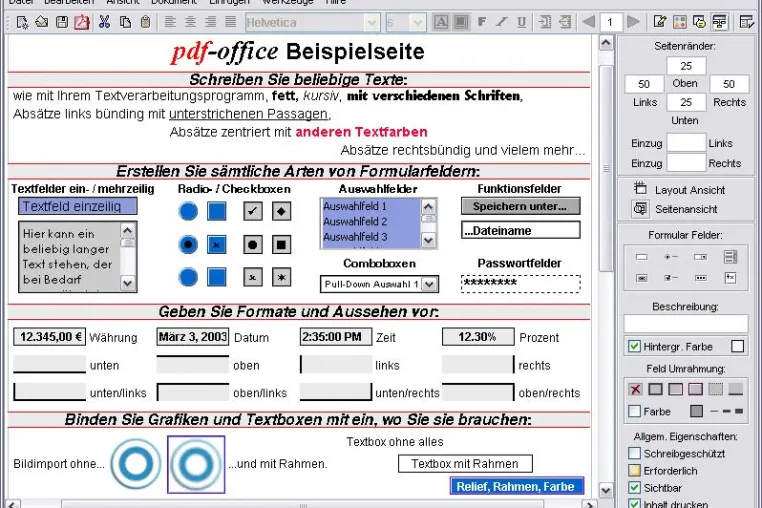Go to next page arrow
Screen dimensions: 762x508
(x=633, y=22)
